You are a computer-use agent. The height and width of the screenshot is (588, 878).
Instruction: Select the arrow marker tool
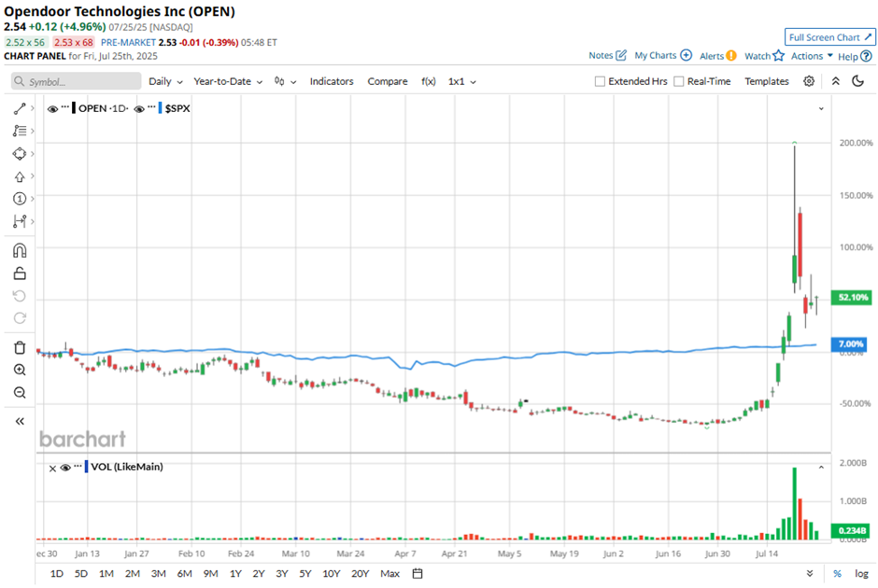pos(20,176)
